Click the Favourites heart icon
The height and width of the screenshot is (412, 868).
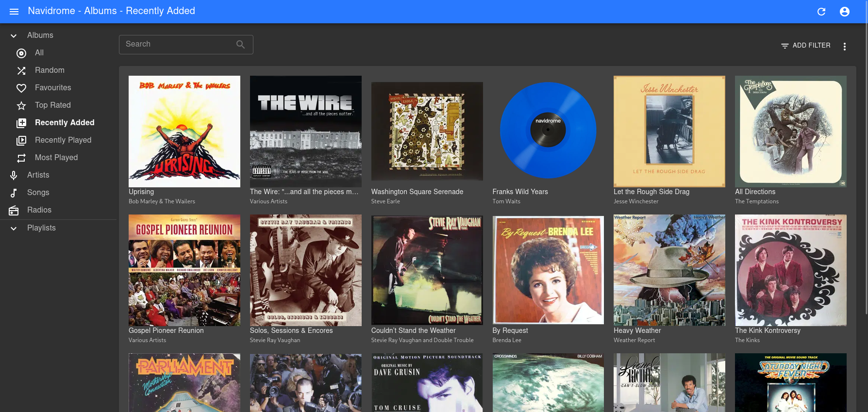(x=21, y=88)
